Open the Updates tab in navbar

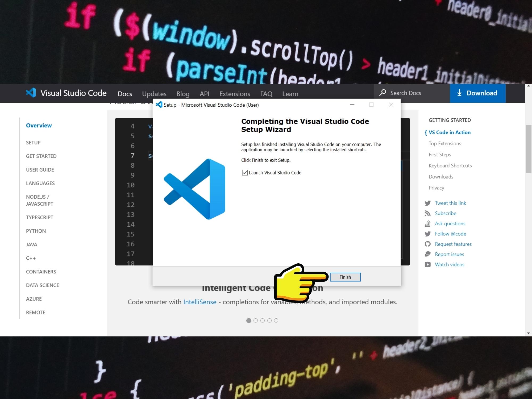pos(154,94)
